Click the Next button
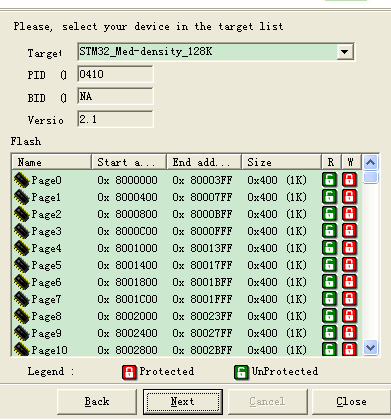391x420 pixels. [183, 401]
